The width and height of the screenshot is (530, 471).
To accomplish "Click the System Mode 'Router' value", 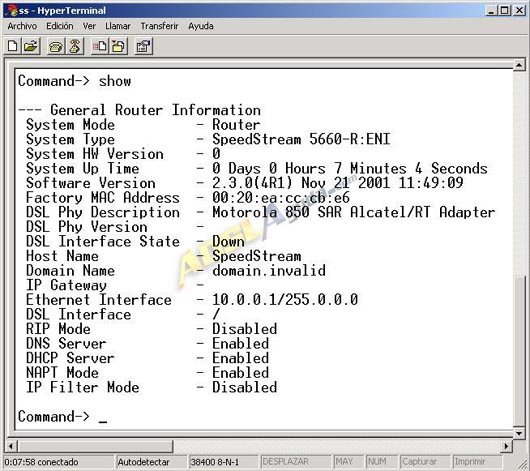I will pos(236,125).
